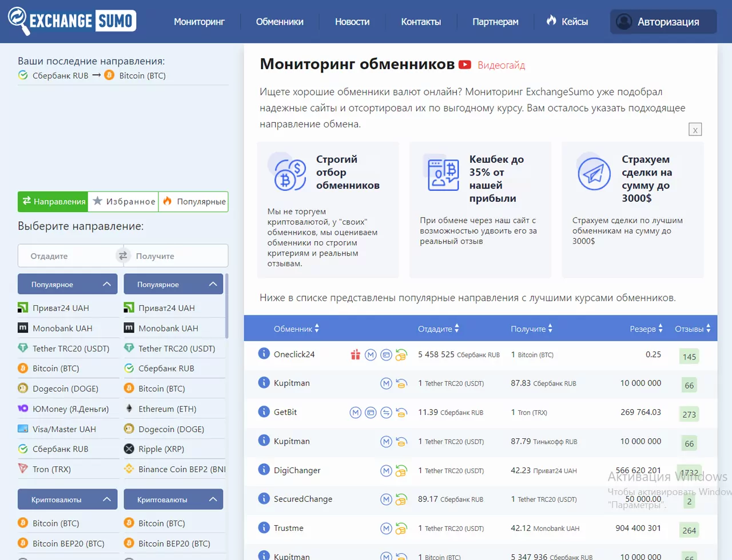Click the M badge icon in GetBit row

coord(355,413)
